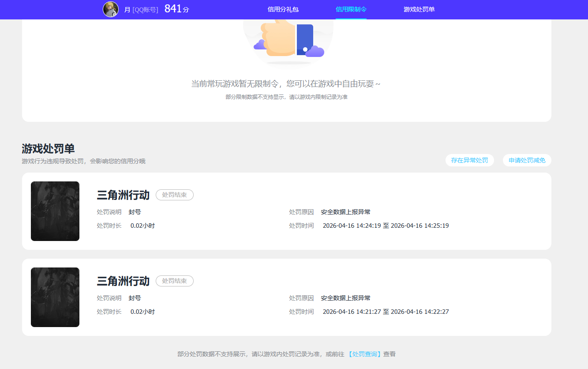Switch to the 信用限制令 tab
Viewport: 588px width, 369px height.
(351, 9)
